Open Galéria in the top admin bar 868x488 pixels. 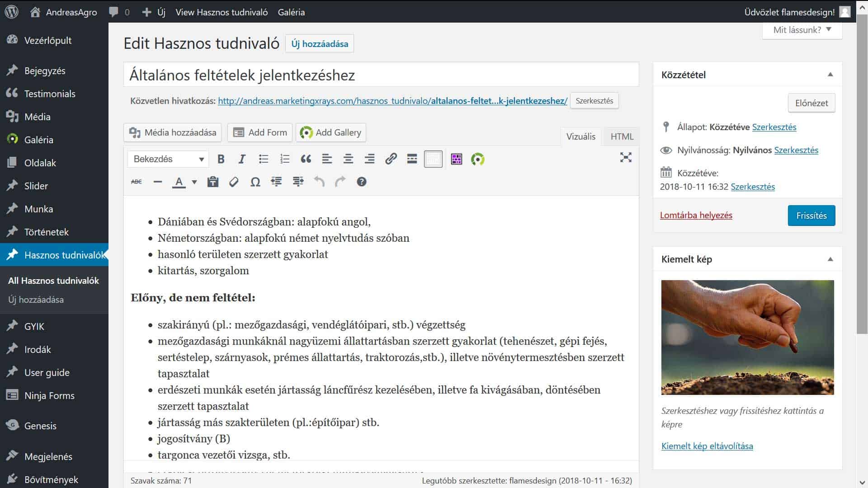tap(291, 12)
